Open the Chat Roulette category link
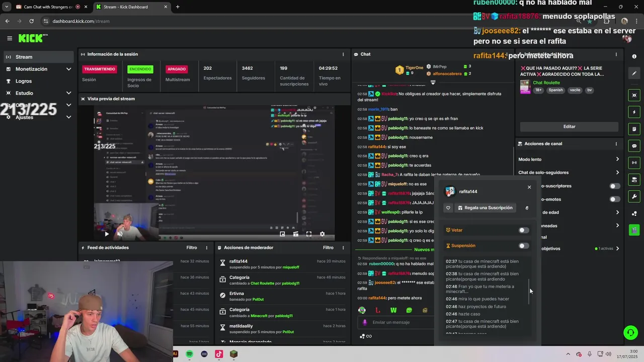This screenshot has height=362, width=644. (546, 83)
